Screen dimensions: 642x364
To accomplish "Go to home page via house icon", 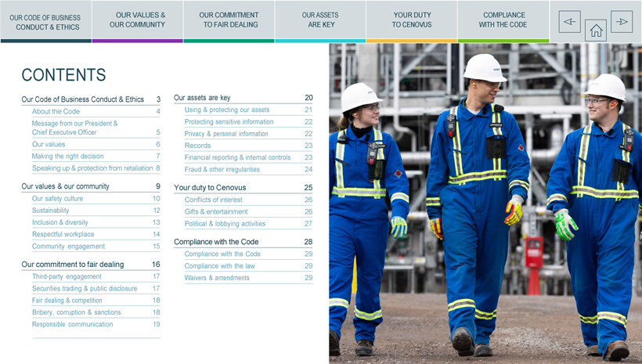I will [596, 31].
